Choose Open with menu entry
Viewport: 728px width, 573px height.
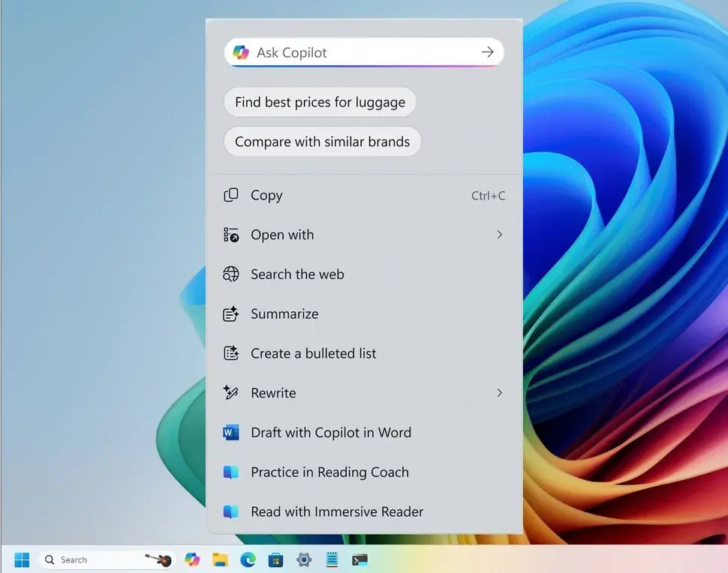[365, 235]
